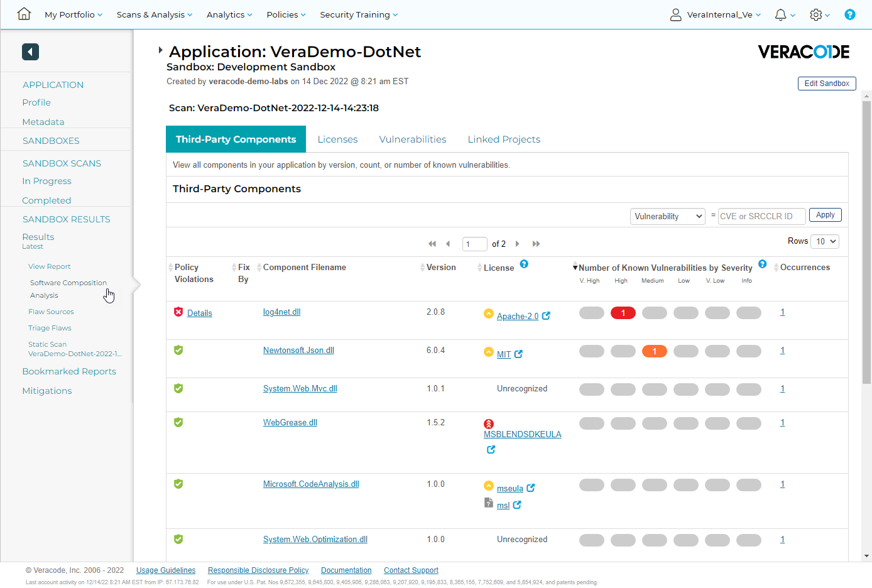Open Software Composition Analysis in sidebar
Image resolution: width=872 pixels, height=588 pixels.
[68, 289]
